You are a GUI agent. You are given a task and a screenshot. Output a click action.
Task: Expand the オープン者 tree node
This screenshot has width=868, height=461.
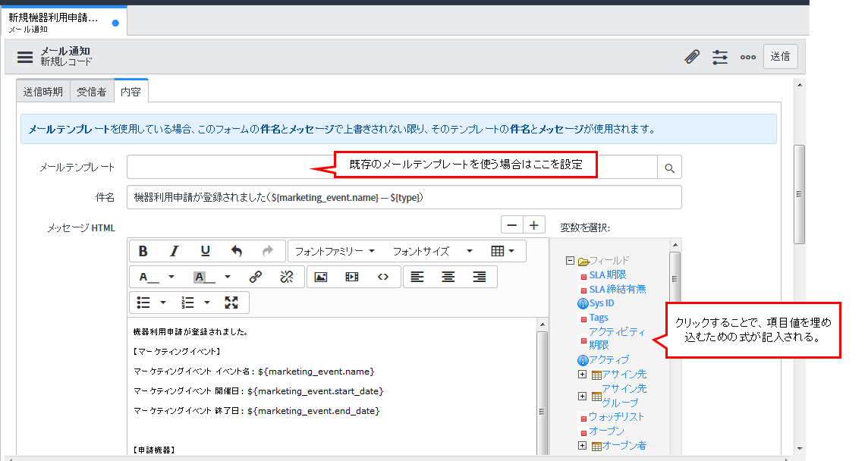583,446
